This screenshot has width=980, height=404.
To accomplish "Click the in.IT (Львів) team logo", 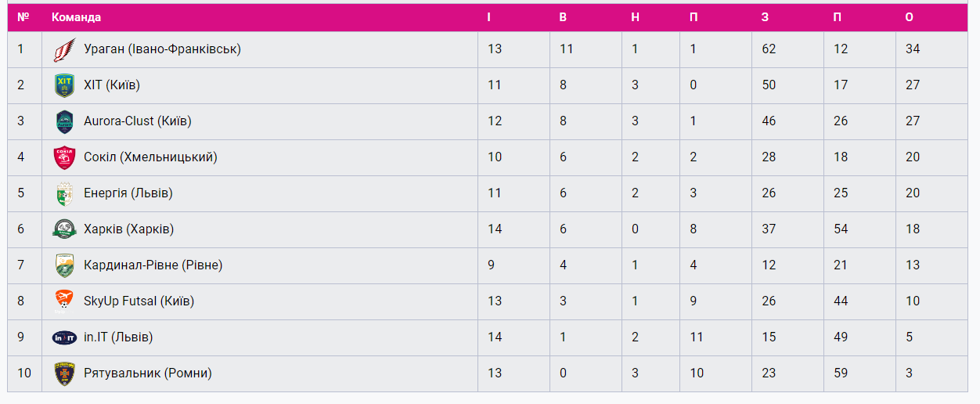I will [x=64, y=337].
